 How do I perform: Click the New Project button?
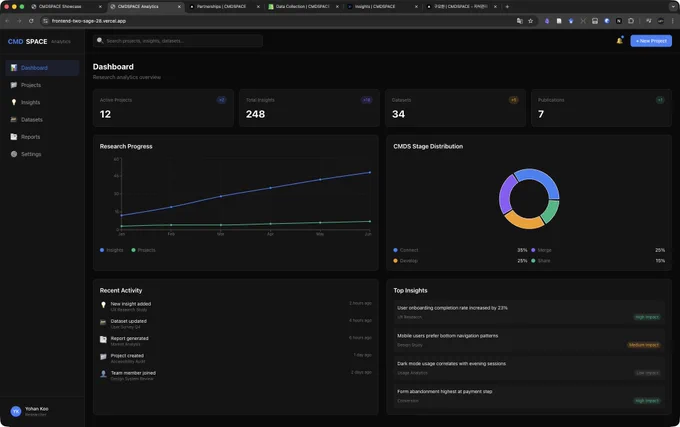(x=651, y=41)
